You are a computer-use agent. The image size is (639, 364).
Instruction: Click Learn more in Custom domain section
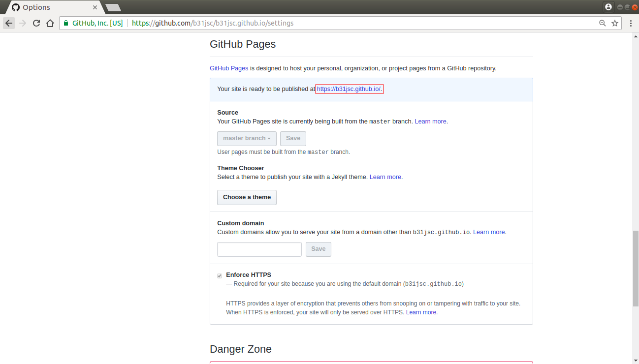tap(489, 232)
